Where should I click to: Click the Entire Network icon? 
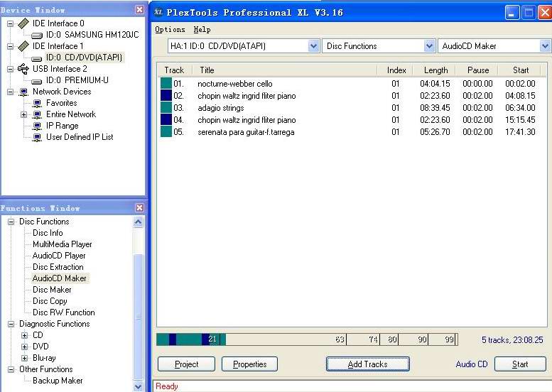click(x=37, y=115)
